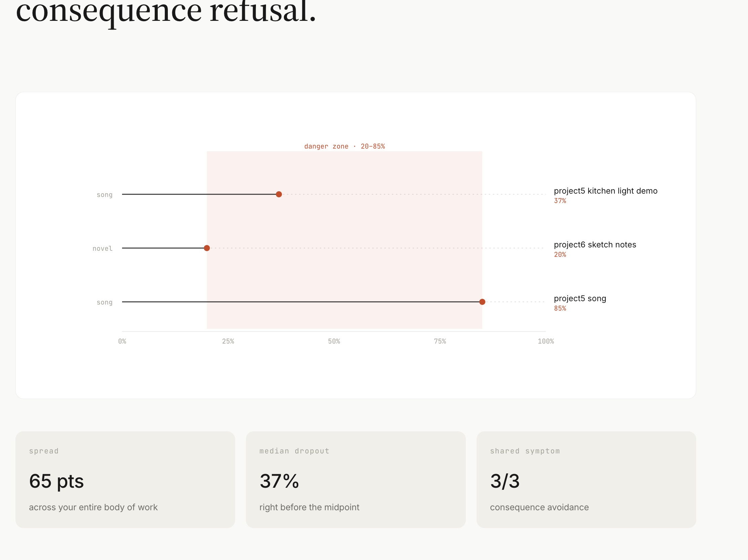Click the 20% dot on sketch notes row
The image size is (748, 560).
point(207,248)
